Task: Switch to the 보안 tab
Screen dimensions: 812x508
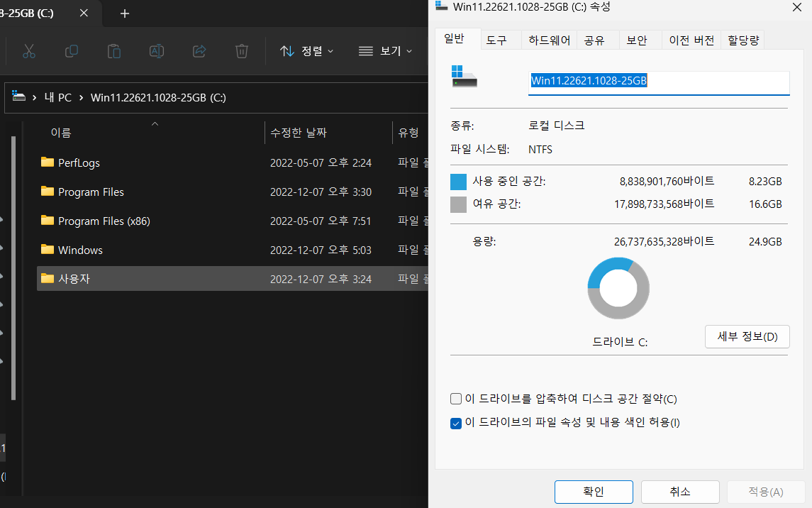Action: click(x=636, y=40)
